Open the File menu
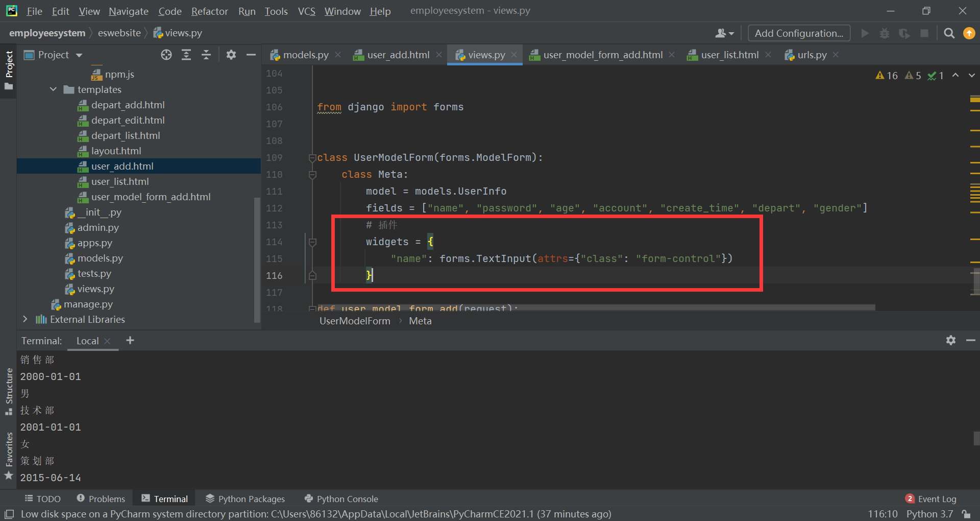980x521 pixels. click(34, 11)
